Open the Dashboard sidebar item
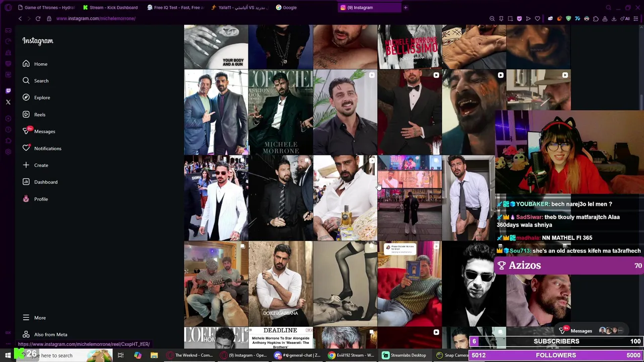 [40, 182]
